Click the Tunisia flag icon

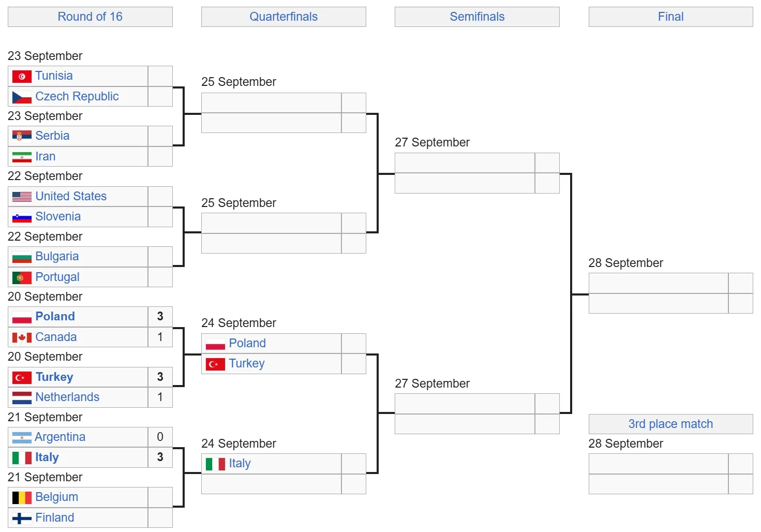tap(22, 77)
